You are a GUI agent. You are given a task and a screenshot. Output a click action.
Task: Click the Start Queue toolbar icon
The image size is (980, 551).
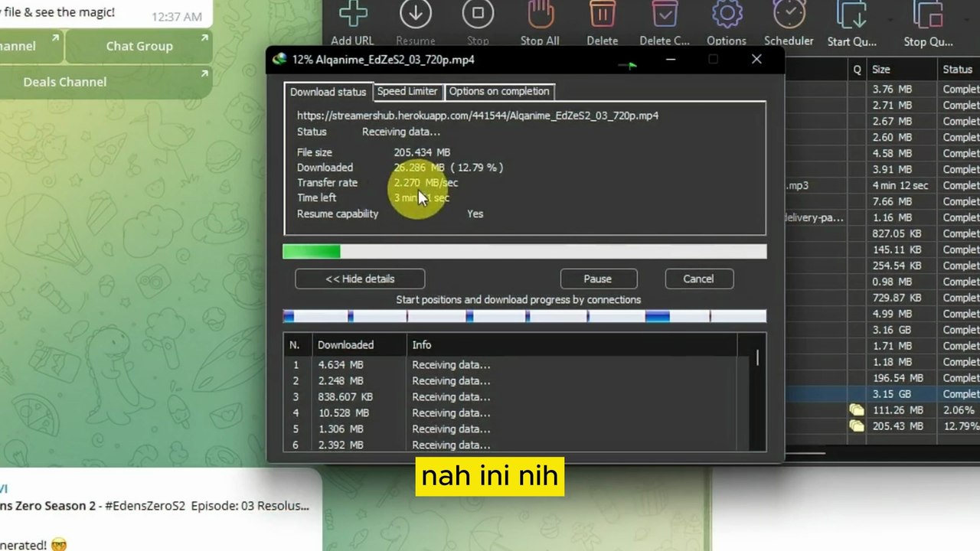(x=851, y=13)
